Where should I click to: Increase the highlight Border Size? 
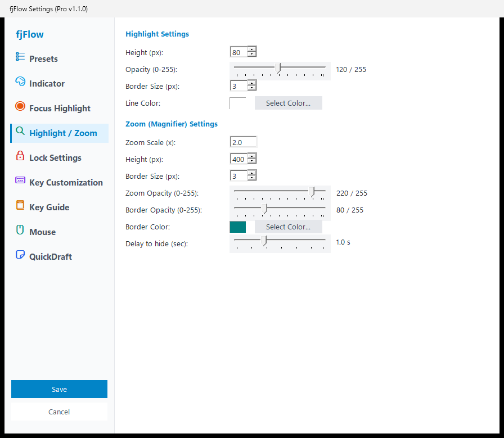[251, 83]
